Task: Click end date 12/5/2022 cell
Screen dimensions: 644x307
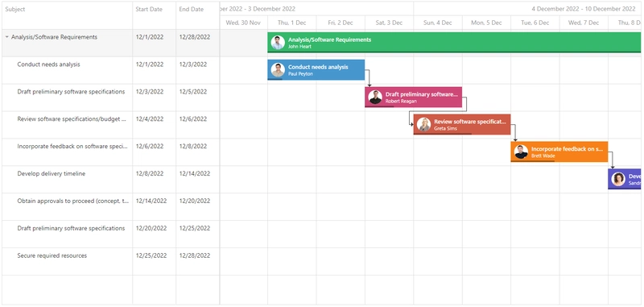Action: 198,97
